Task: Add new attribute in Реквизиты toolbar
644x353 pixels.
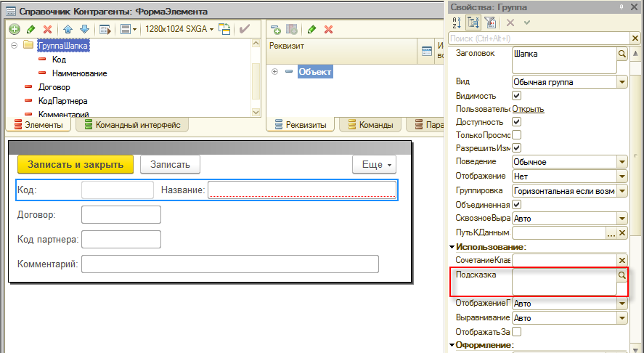Action: 276,29
